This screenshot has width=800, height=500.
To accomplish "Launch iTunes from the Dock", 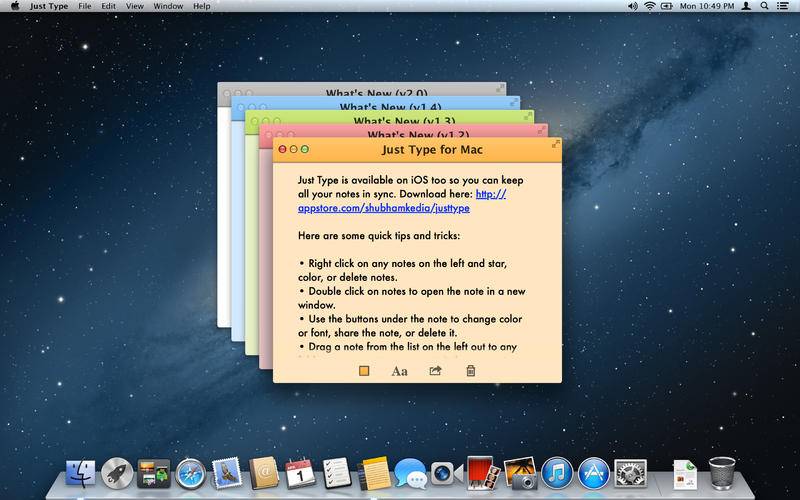I will pos(557,473).
